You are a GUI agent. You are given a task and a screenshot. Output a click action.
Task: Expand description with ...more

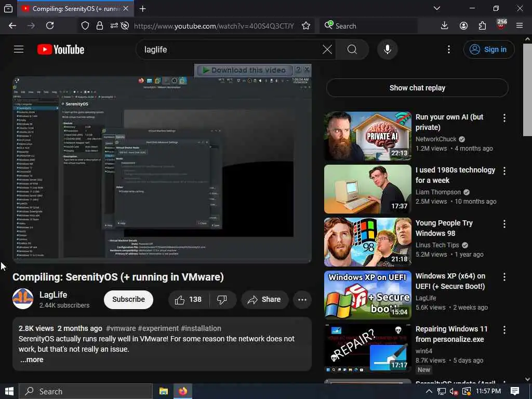tap(32, 360)
